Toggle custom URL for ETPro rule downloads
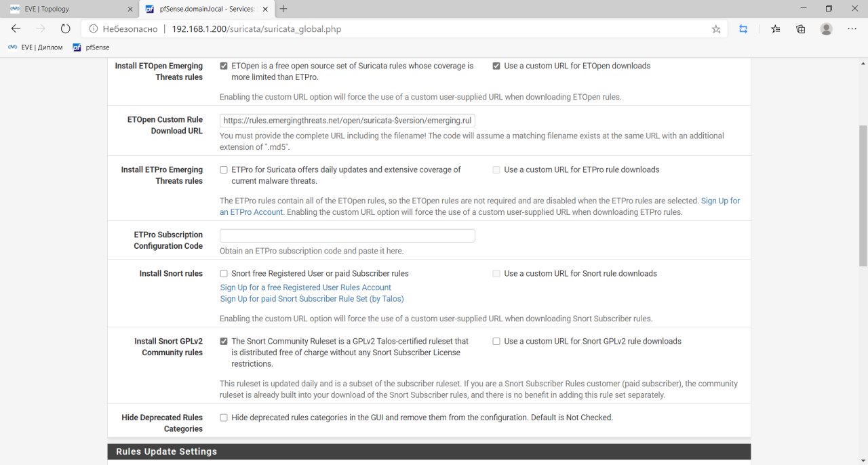868x465 pixels. [496, 170]
